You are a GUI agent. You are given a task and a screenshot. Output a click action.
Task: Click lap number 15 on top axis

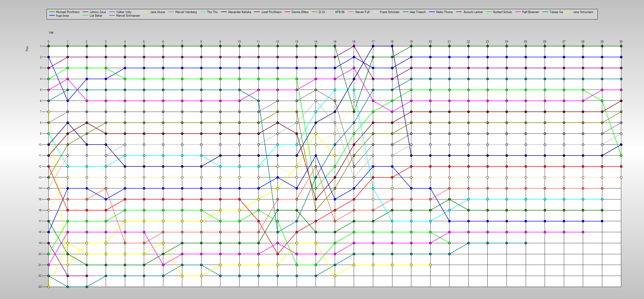pyautogui.click(x=335, y=41)
